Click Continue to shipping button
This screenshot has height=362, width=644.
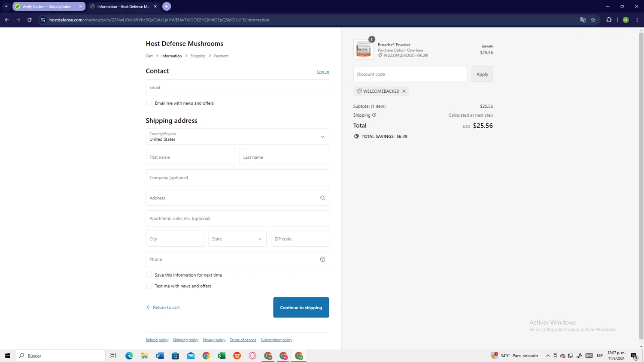pos(301,308)
